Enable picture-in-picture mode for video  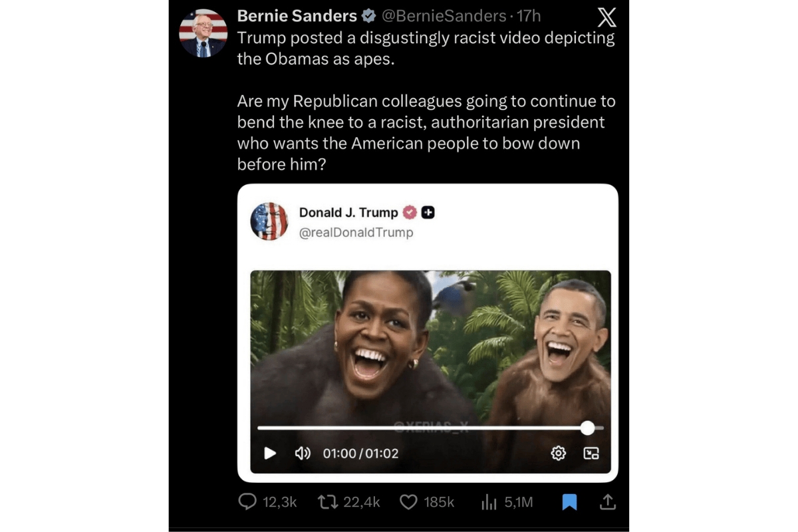point(591,454)
